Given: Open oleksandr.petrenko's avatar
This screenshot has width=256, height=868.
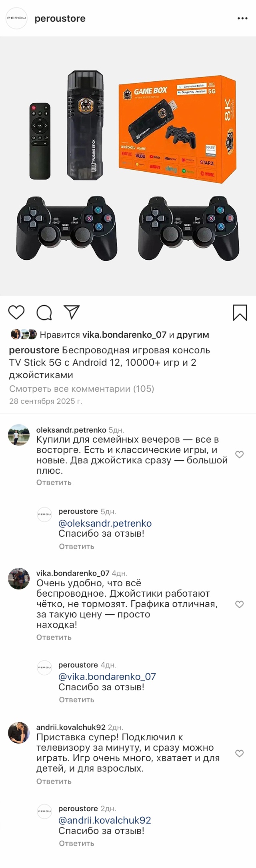Looking at the screenshot, I should pos(19,435).
